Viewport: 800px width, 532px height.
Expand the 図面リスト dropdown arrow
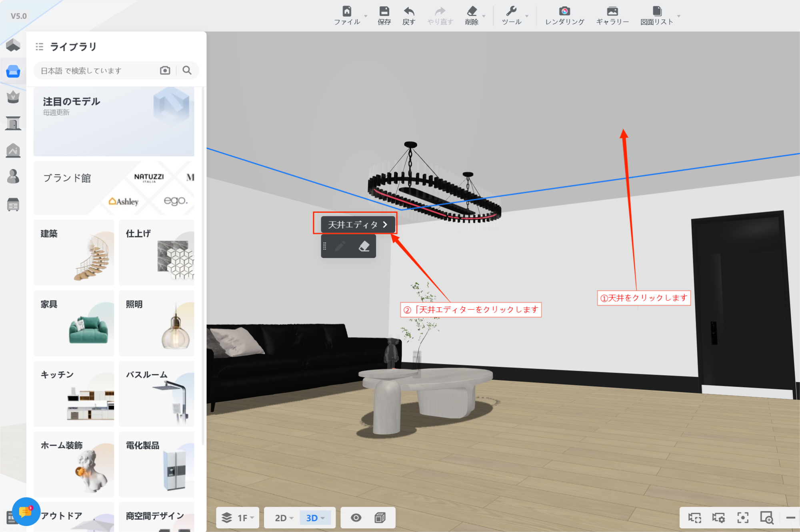(679, 16)
